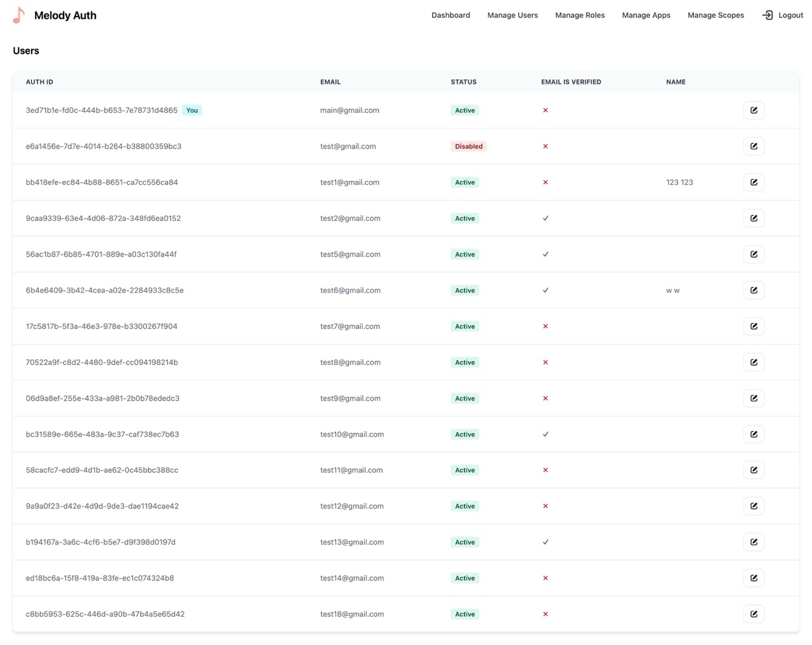Click the You badge next to auth ID
The image size is (812, 645).
click(x=192, y=110)
